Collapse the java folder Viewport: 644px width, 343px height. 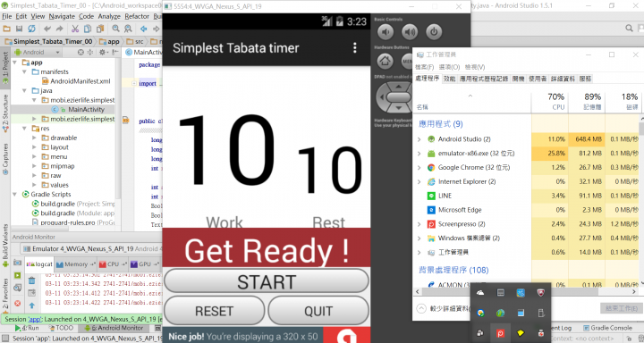pos(25,91)
